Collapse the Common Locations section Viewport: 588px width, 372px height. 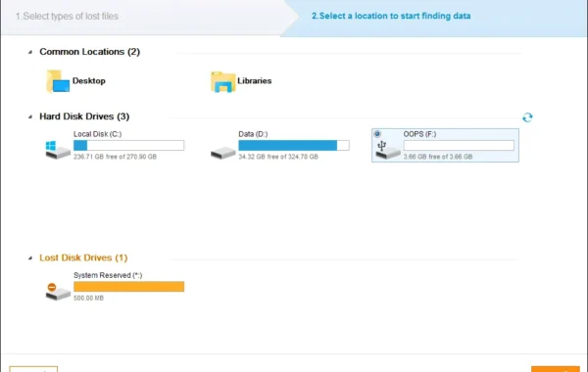pos(30,52)
